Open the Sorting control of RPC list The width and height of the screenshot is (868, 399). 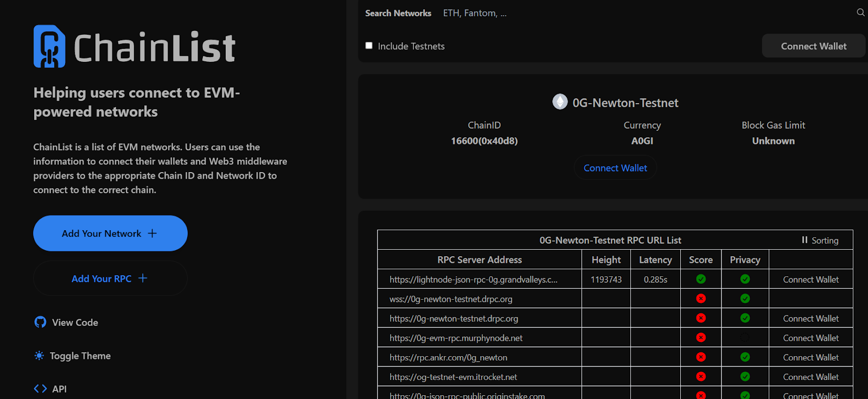point(820,240)
